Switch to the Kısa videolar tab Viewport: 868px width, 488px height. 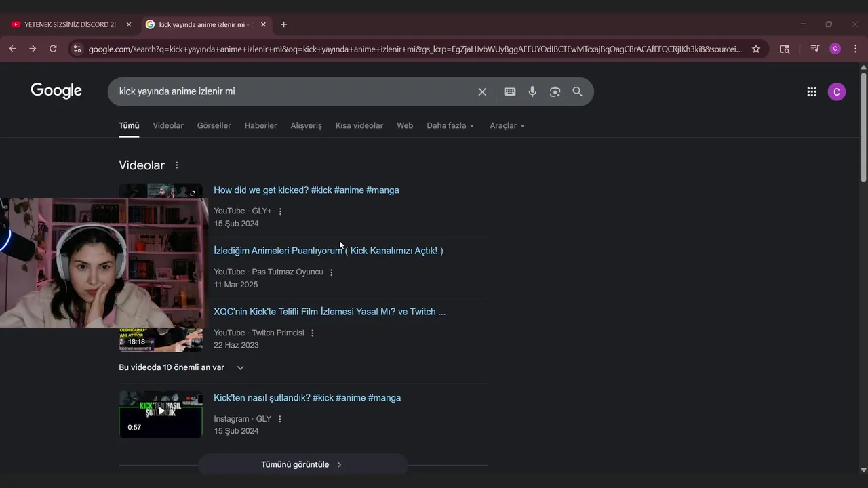tap(359, 126)
